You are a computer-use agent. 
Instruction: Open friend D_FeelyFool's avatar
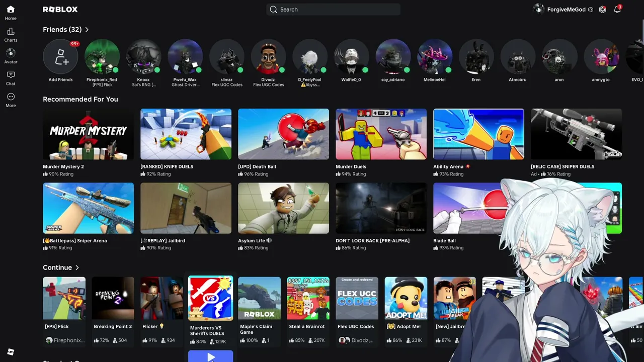click(309, 57)
